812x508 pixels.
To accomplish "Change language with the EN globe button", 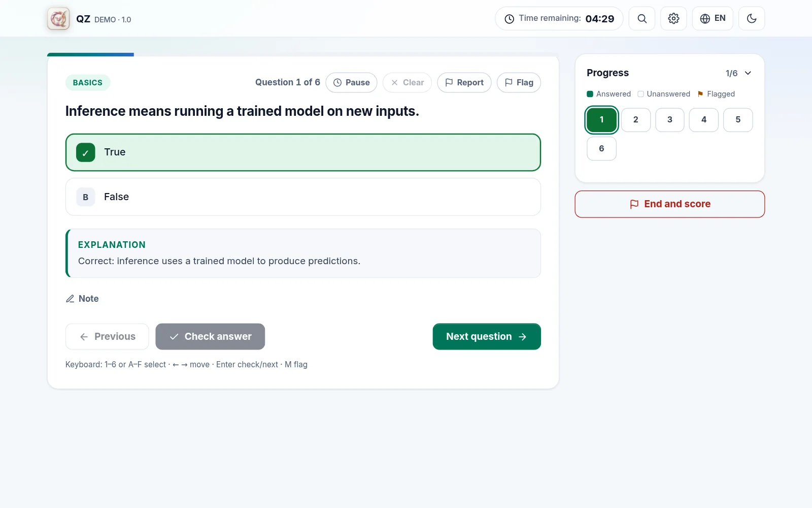I will click(x=713, y=19).
